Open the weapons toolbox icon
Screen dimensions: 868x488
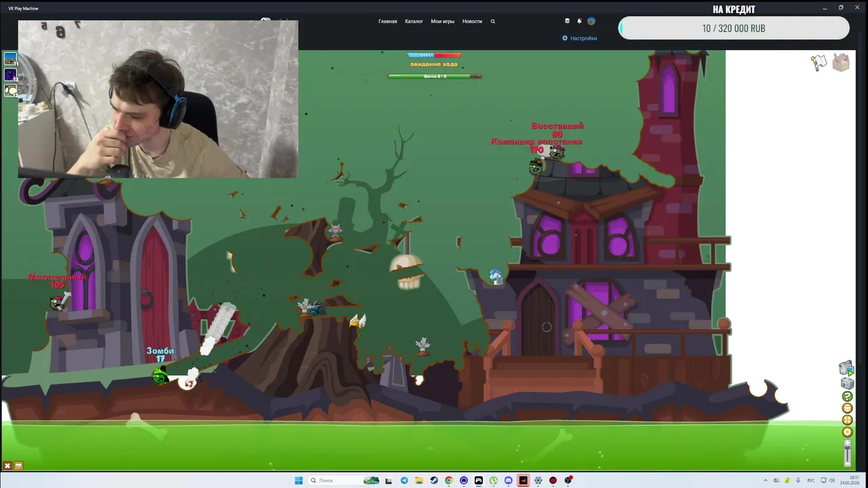[x=841, y=62]
